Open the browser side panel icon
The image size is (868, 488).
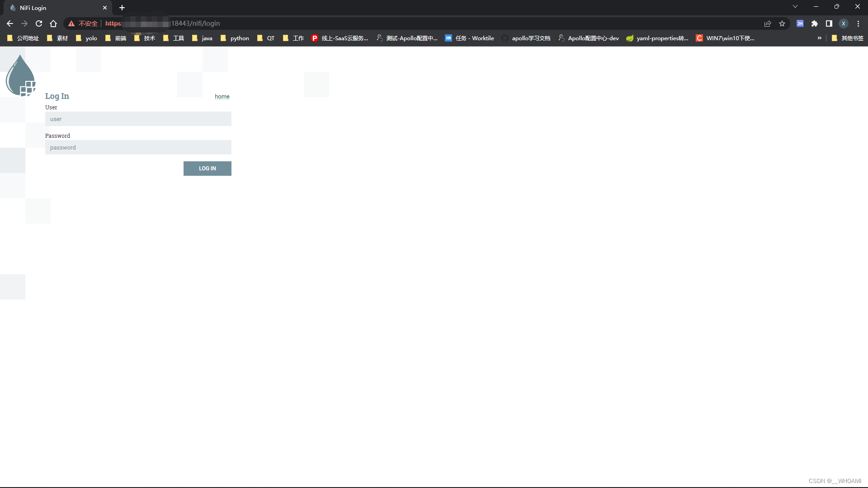point(829,23)
